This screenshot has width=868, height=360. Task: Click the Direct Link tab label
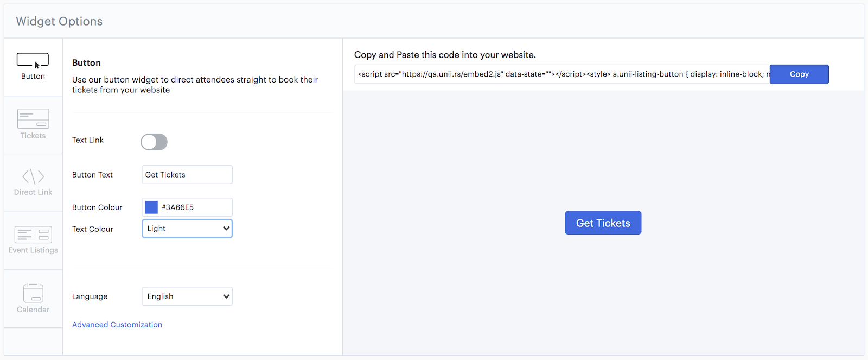coord(33,192)
